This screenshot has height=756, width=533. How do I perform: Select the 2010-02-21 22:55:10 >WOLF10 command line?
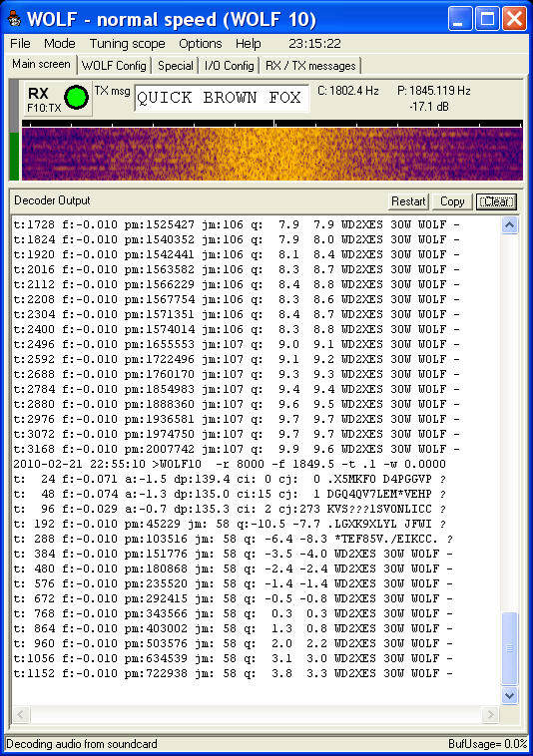[x=230, y=464]
